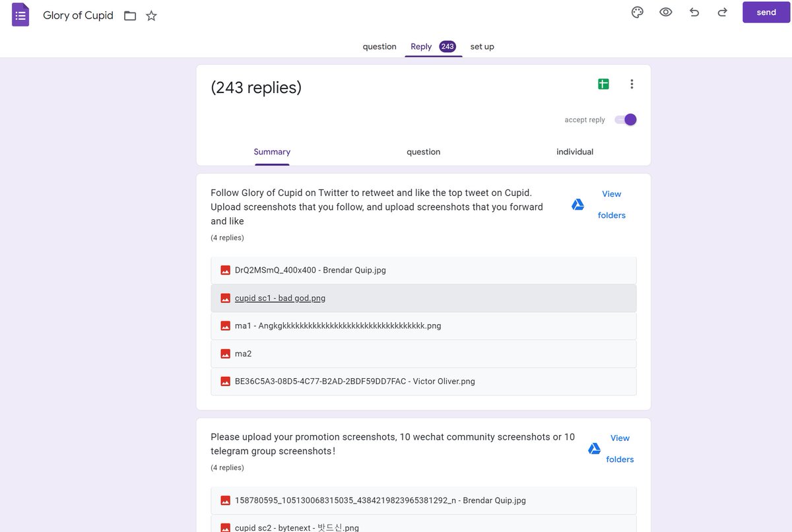Select the Summary responses tab

pyautogui.click(x=272, y=152)
